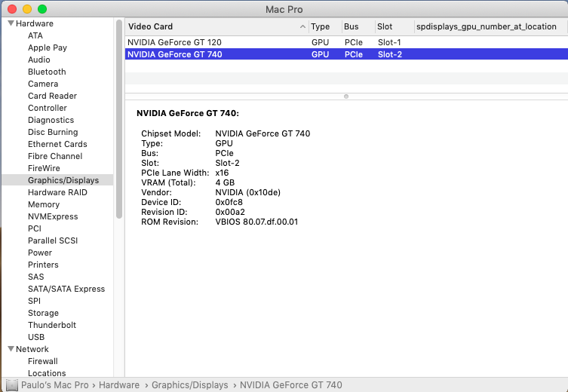Collapse the Hardware section triangle

(x=11, y=23)
